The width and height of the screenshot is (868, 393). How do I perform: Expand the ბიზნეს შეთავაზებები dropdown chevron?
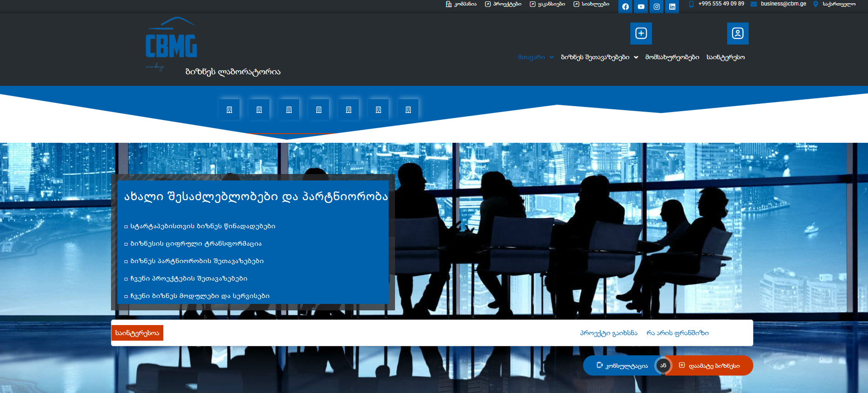[636, 57]
